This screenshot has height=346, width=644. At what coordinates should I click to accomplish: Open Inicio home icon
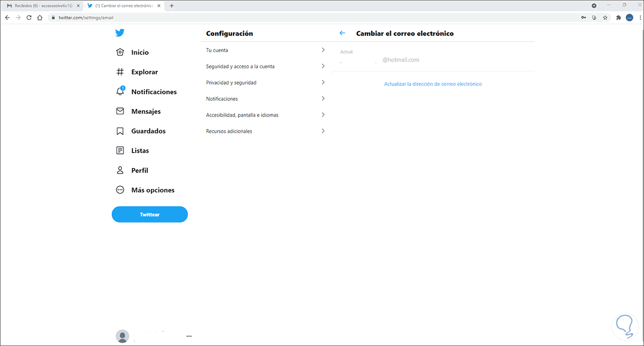tap(120, 52)
